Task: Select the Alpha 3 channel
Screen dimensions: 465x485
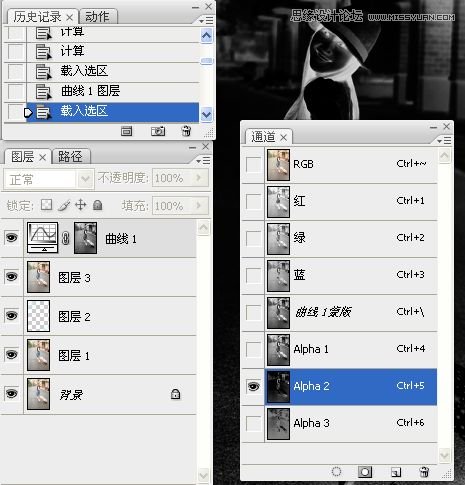Action: coord(351,424)
